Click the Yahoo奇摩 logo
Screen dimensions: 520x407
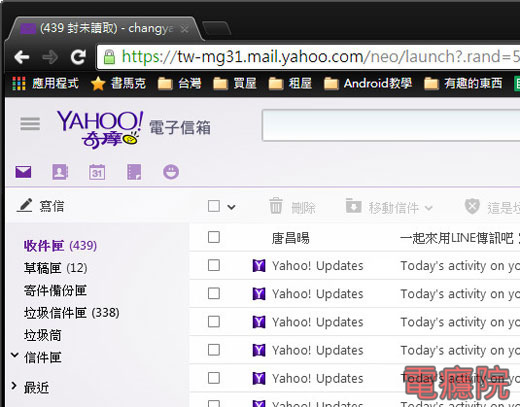pyautogui.click(x=100, y=129)
